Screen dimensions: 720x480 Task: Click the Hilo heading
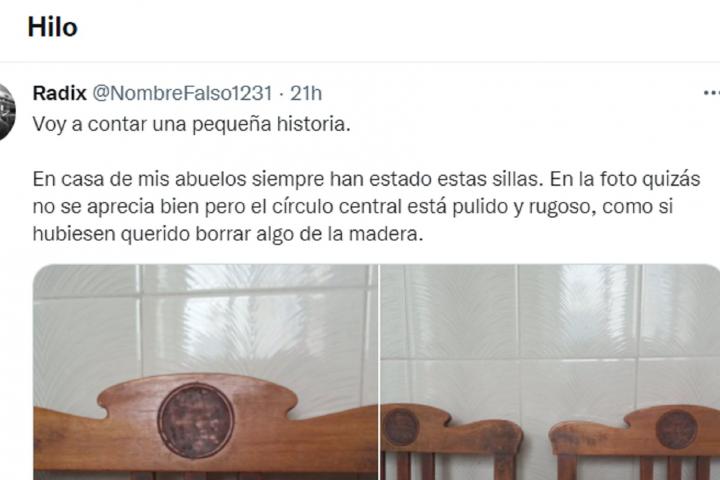(x=52, y=27)
